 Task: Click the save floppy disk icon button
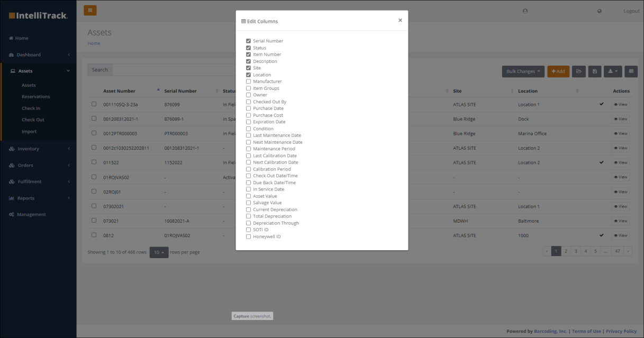pyautogui.click(x=595, y=71)
